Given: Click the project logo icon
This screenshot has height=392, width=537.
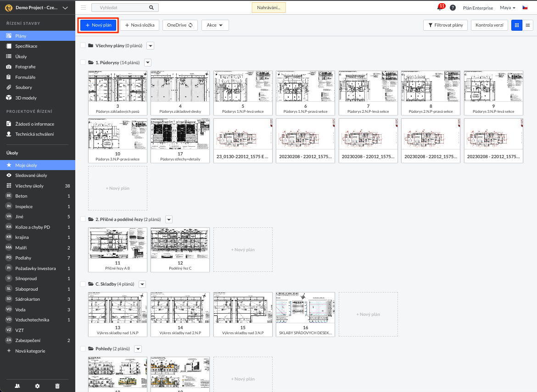Looking at the screenshot, I should [9, 7].
